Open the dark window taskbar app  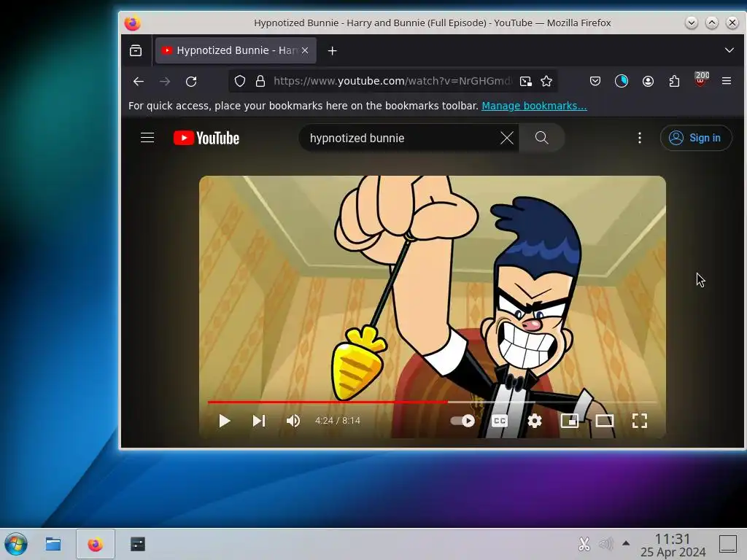coord(138,544)
